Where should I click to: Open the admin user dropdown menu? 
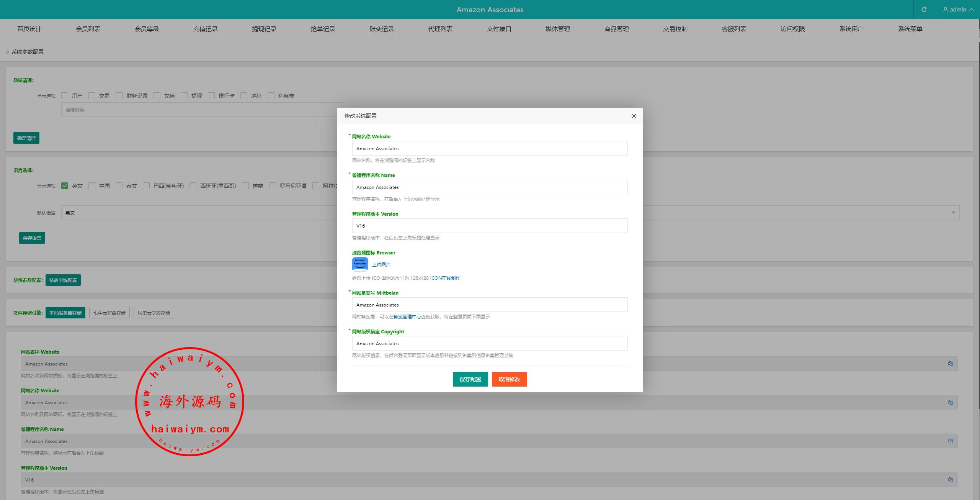point(958,10)
